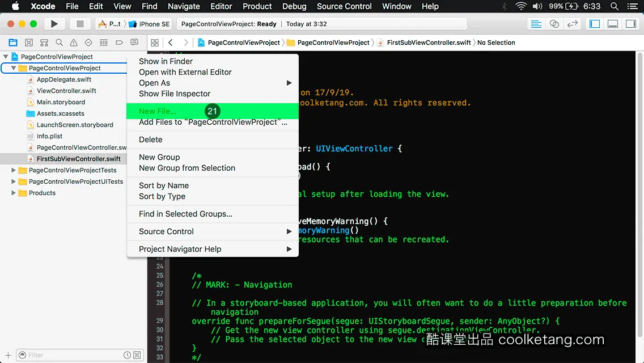Viewport: 644px width, 363px height.
Task: Stop the running scheme
Action: (x=80, y=24)
